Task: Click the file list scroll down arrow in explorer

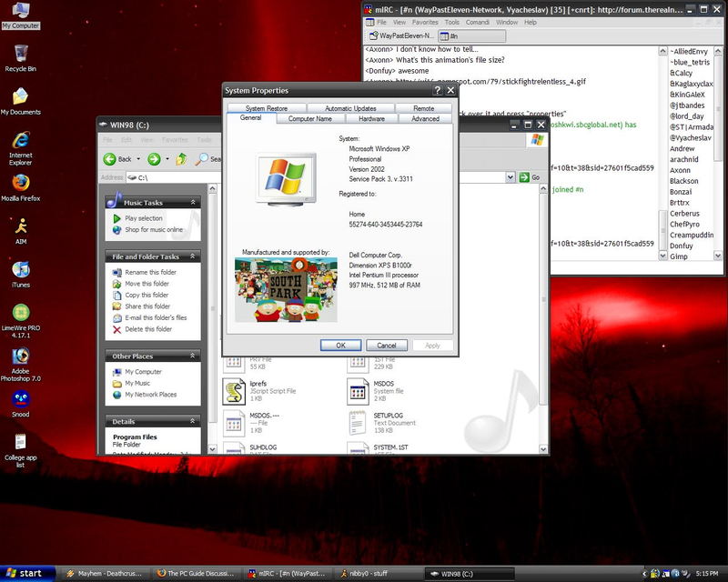Action: point(543,449)
